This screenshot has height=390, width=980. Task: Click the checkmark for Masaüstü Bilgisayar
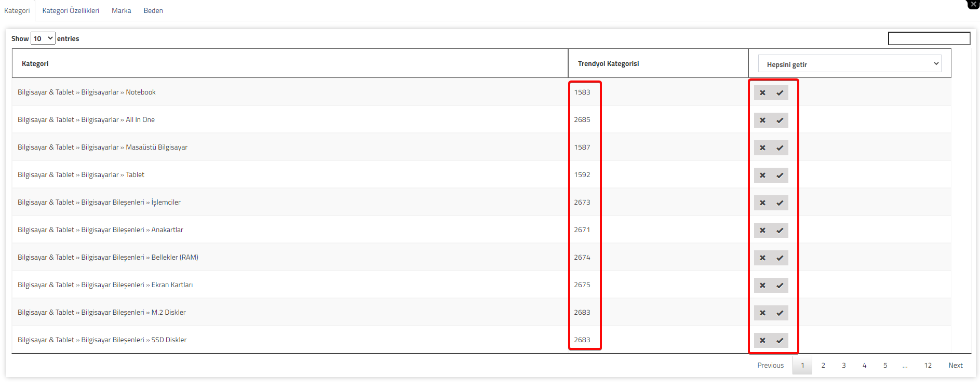point(780,148)
